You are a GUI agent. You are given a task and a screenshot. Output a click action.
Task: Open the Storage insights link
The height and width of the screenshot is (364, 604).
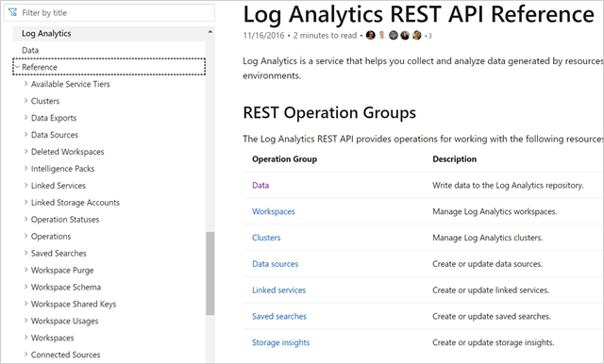[280, 342]
